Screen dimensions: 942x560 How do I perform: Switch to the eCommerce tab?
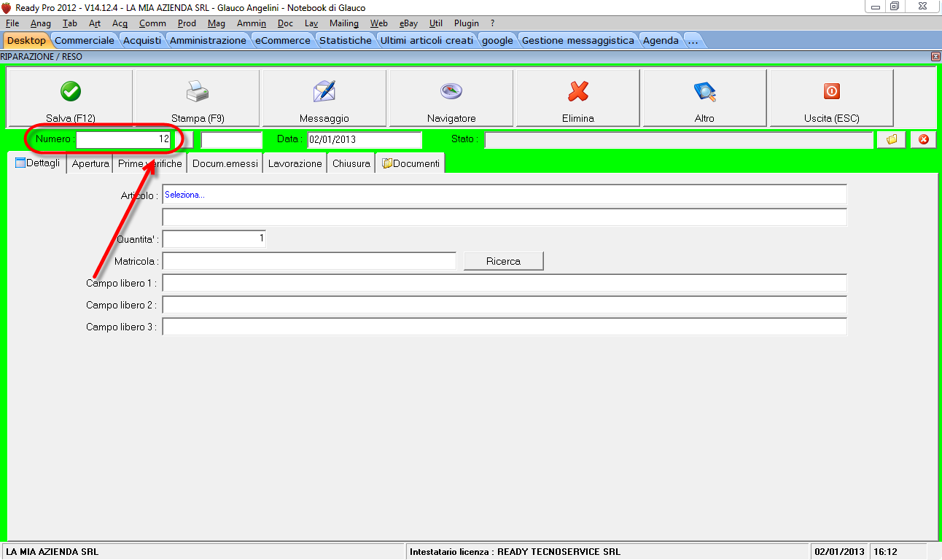283,40
